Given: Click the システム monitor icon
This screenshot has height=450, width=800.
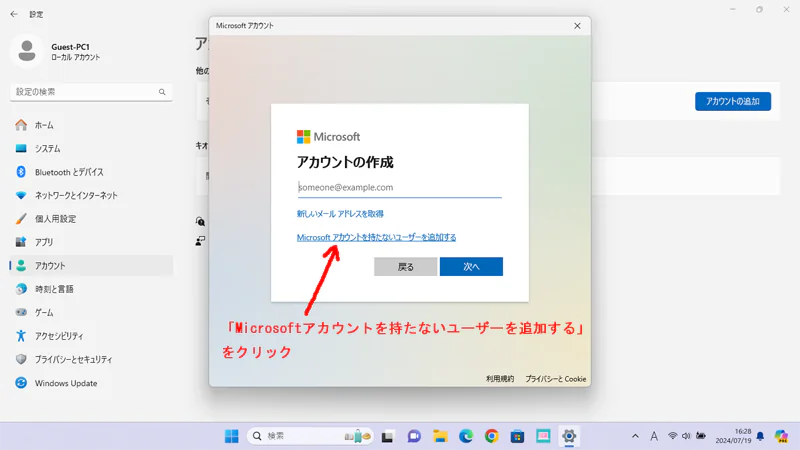Looking at the screenshot, I should [x=21, y=148].
